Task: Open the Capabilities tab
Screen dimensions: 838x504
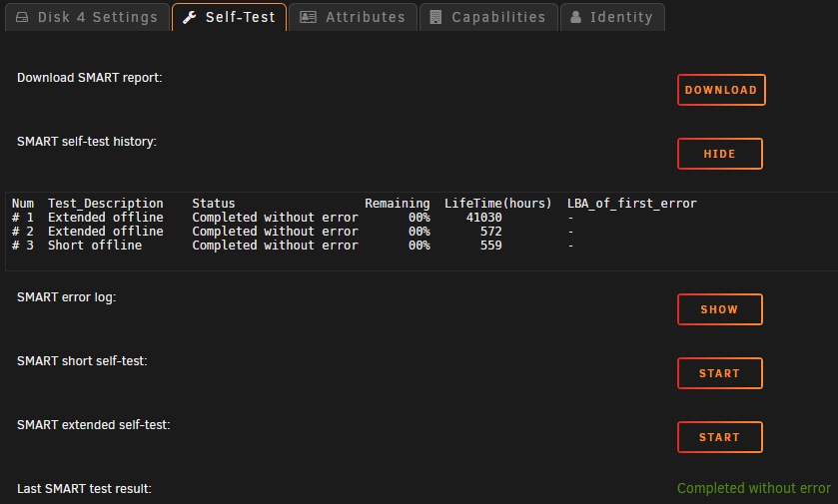Action: 488,17
